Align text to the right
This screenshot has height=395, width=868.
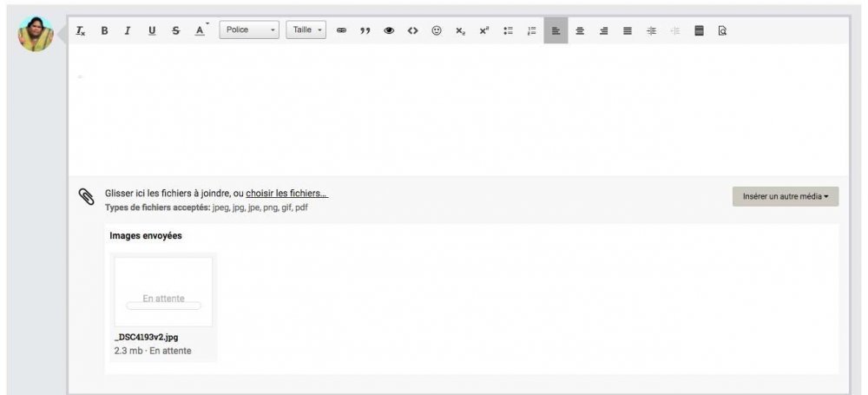(x=603, y=31)
